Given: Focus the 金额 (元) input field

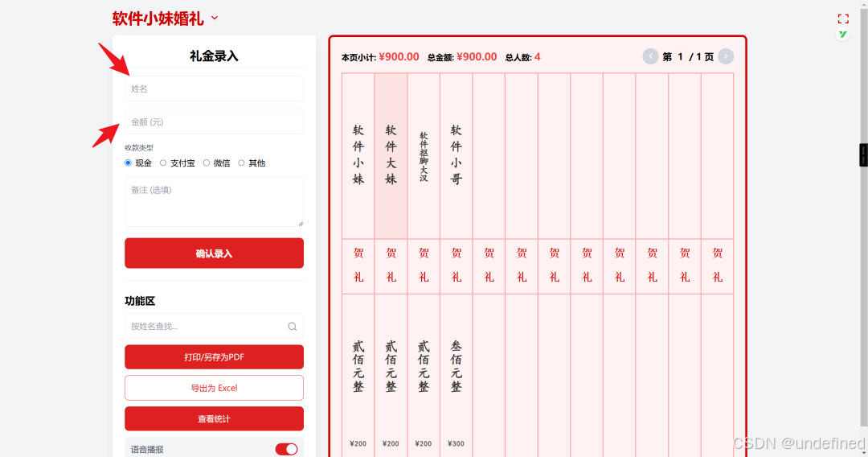Looking at the screenshot, I should click(215, 121).
